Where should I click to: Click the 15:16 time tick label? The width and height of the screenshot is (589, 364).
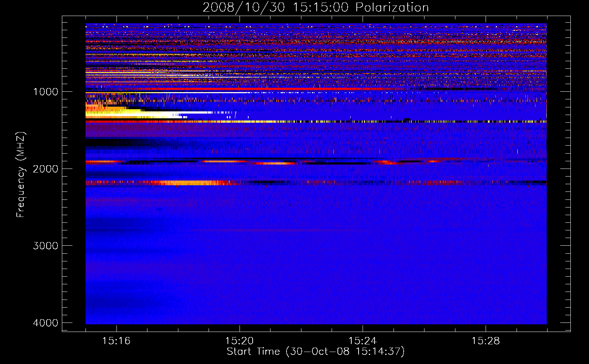tap(116, 341)
